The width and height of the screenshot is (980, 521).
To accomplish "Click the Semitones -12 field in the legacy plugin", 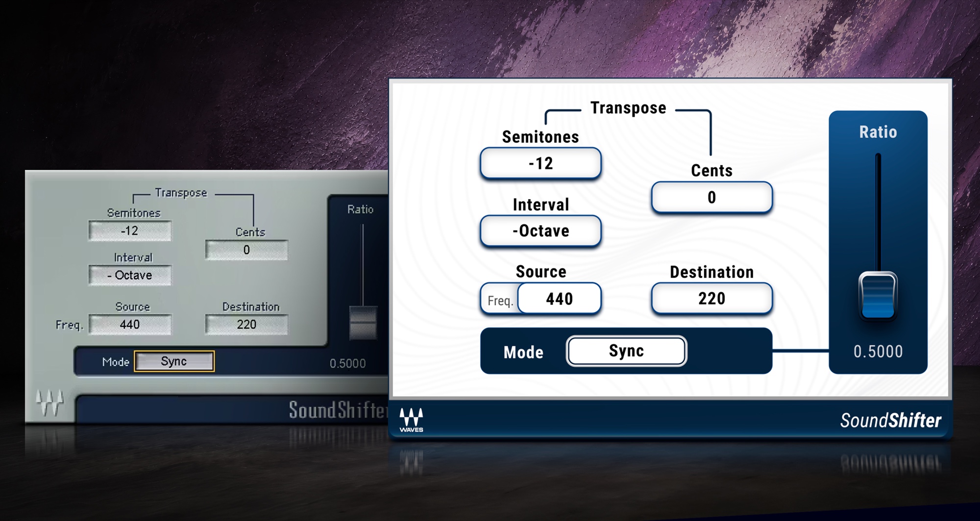I will (x=130, y=231).
